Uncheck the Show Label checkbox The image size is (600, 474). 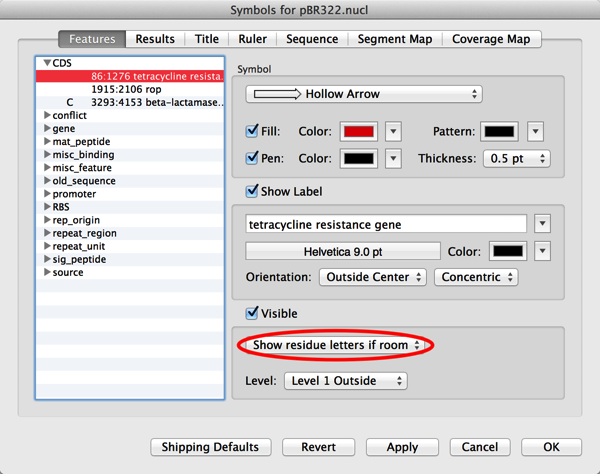(252, 191)
